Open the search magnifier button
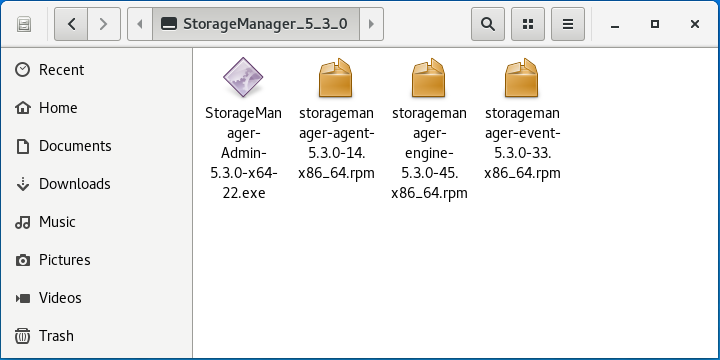Viewport: 720px width, 360px height. [x=488, y=24]
